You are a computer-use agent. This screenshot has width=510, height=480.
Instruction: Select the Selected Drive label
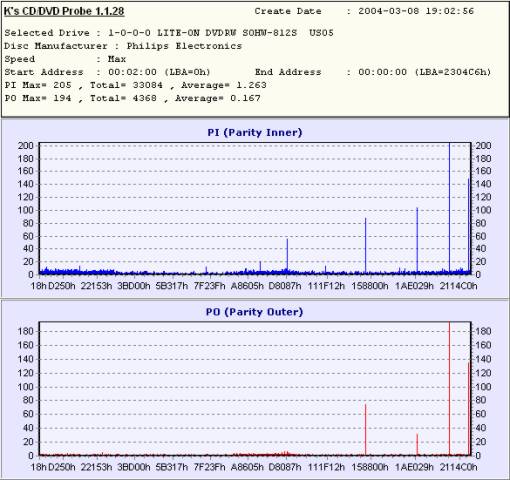[47, 33]
